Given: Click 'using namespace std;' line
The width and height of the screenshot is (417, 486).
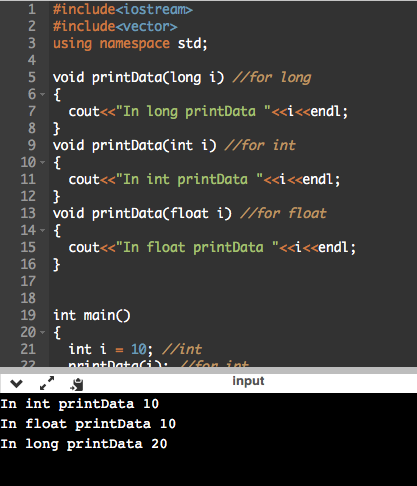Looking at the screenshot, I should pyautogui.click(x=130, y=43).
